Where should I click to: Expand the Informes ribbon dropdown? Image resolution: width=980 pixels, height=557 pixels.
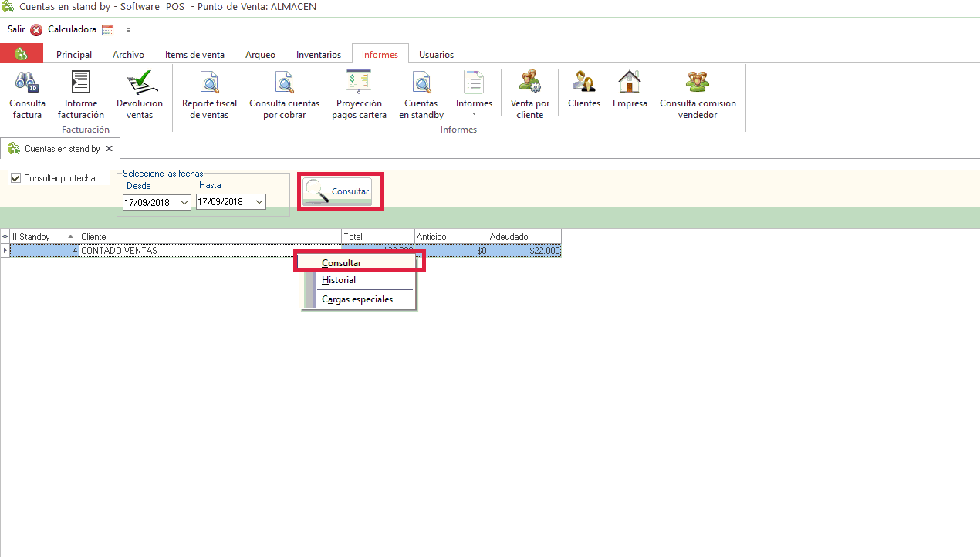coord(474,113)
